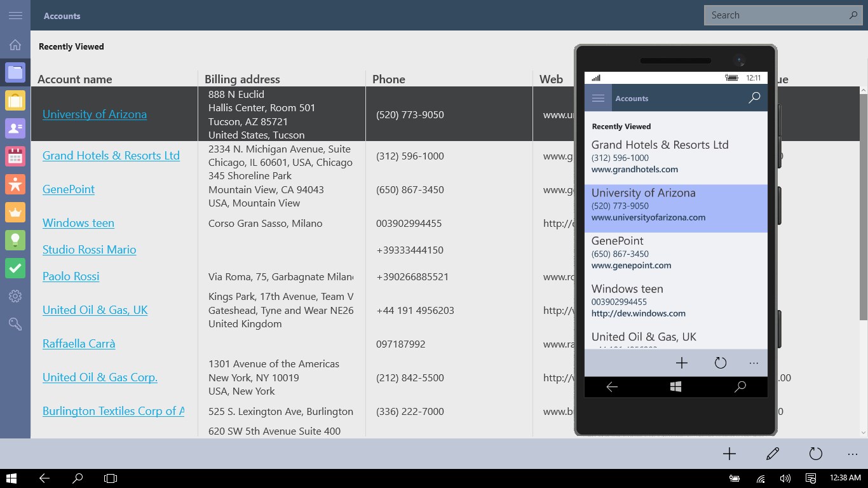Image resolution: width=868 pixels, height=488 pixels.
Task: Open the green checkmark tasks icon
Action: click(15, 268)
